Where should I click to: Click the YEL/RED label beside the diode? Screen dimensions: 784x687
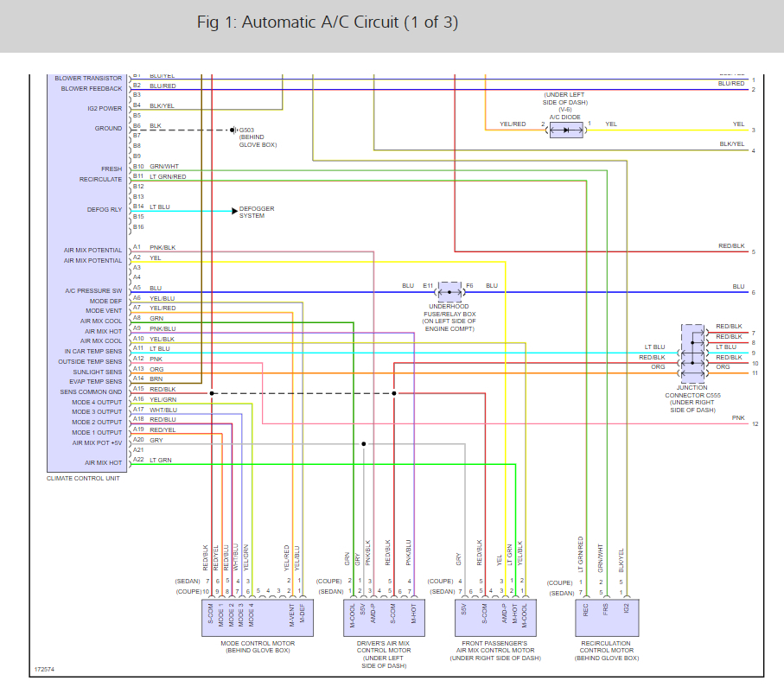point(513,124)
